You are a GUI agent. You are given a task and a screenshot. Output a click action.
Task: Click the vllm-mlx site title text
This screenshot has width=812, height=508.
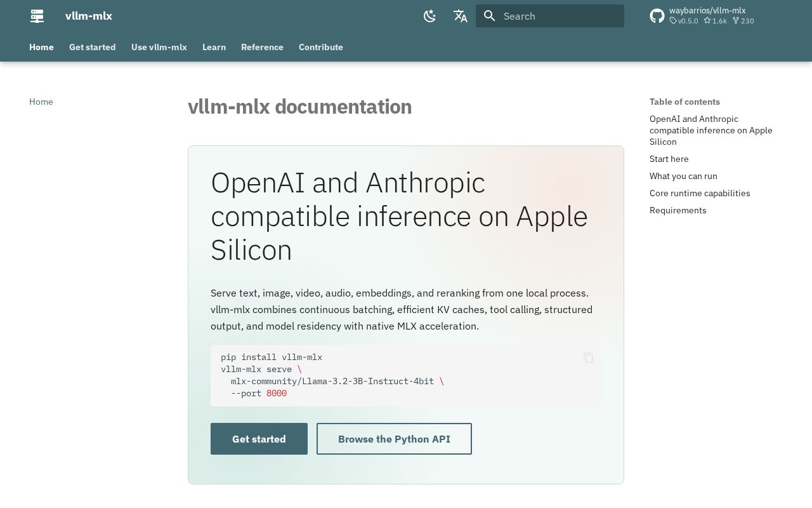[89, 16]
